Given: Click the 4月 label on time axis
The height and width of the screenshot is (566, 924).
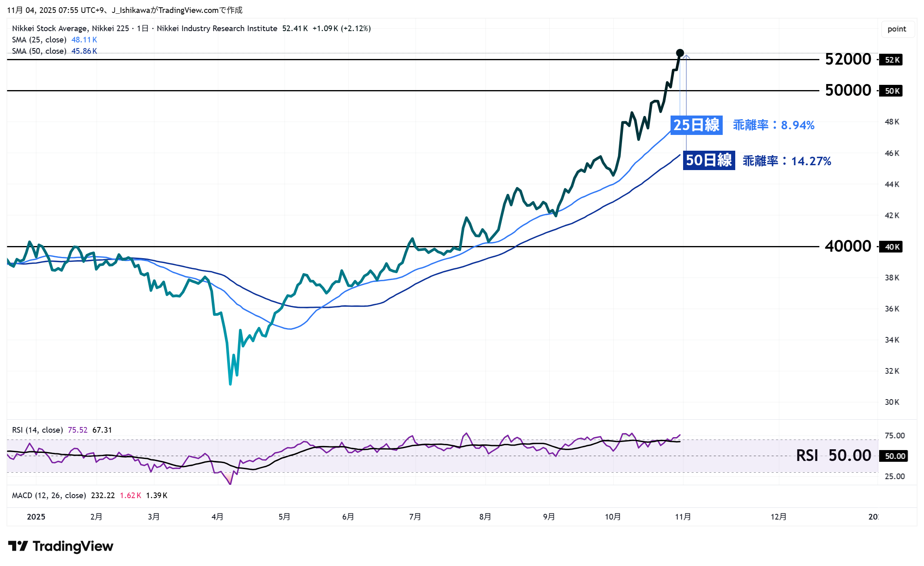Looking at the screenshot, I should tap(217, 517).
